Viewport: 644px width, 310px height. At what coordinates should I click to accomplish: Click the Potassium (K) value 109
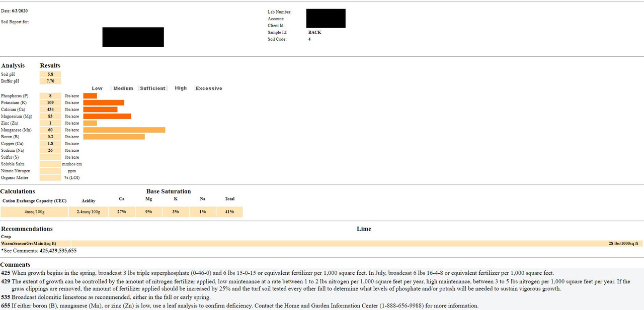click(50, 102)
